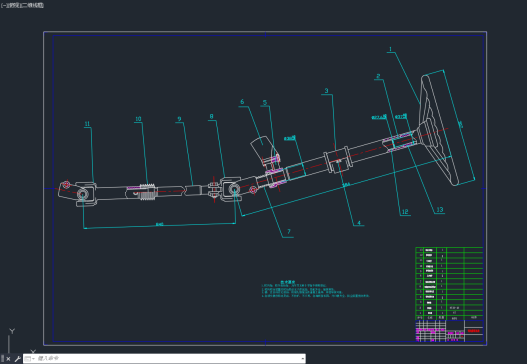The width and height of the screenshot is (527, 364).
Task: Select the red title text in title block
Action: 474,331
